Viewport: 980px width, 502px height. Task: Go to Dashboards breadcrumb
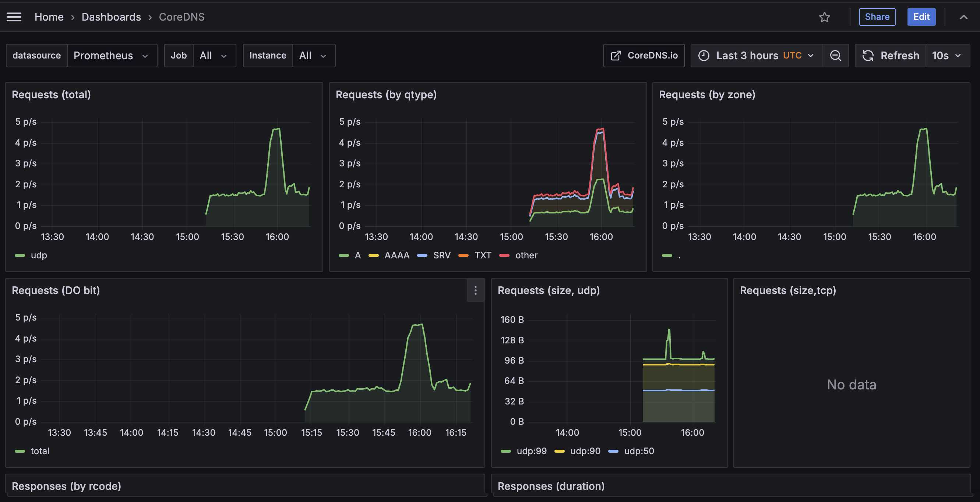tap(111, 17)
